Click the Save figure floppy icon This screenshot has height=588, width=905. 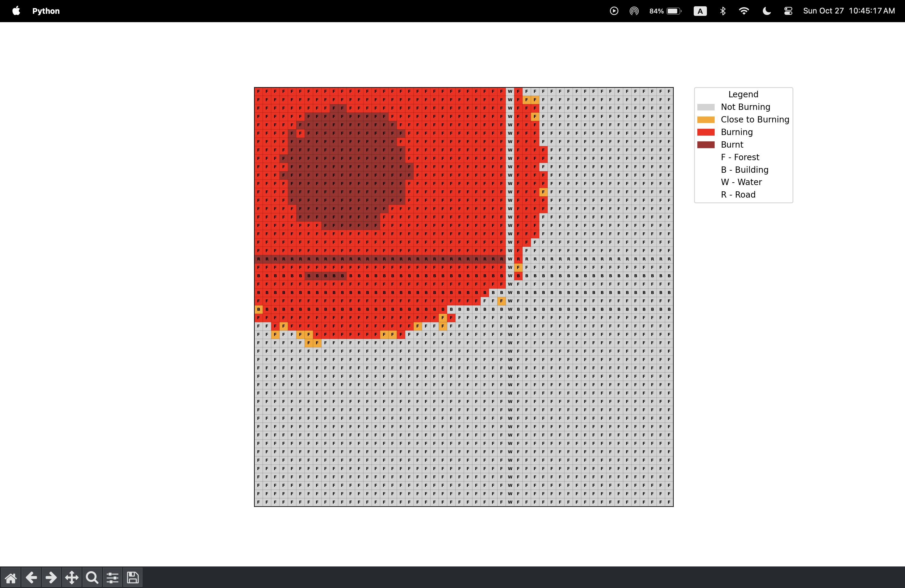133,578
